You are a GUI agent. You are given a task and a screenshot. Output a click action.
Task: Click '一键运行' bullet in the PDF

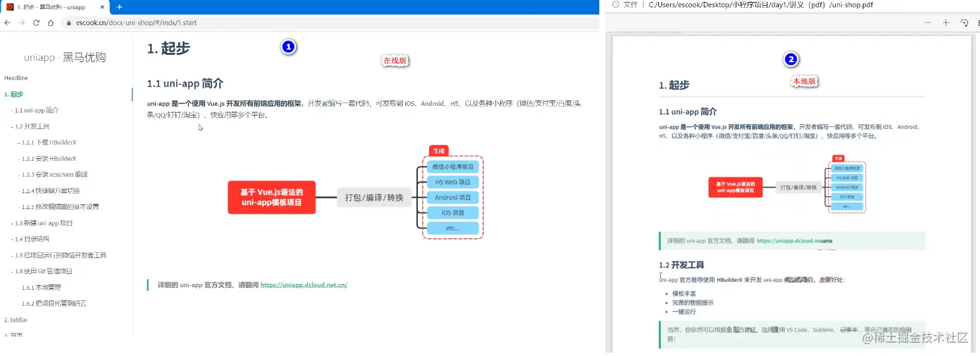(x=684, y=312)
